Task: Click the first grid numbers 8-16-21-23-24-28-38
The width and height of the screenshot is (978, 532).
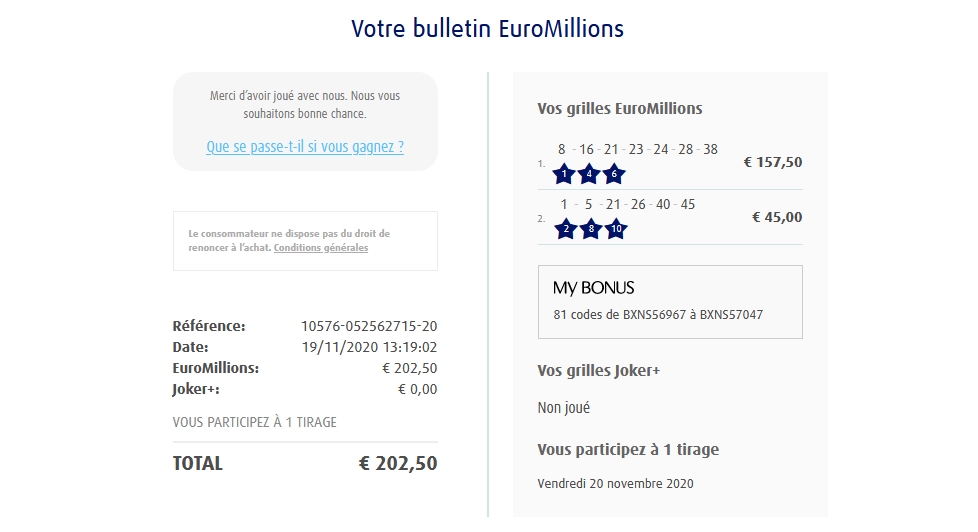Action: (638, 150)
